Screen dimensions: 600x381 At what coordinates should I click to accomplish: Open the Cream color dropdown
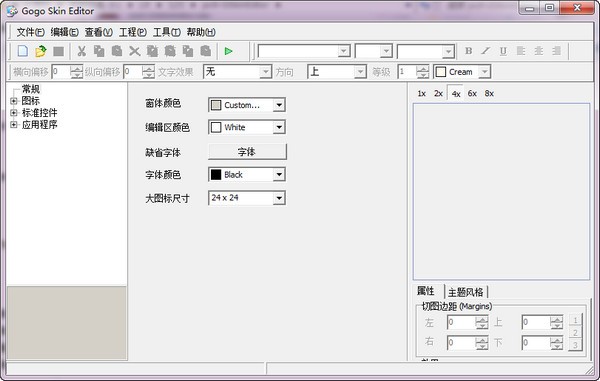(484, 72)
